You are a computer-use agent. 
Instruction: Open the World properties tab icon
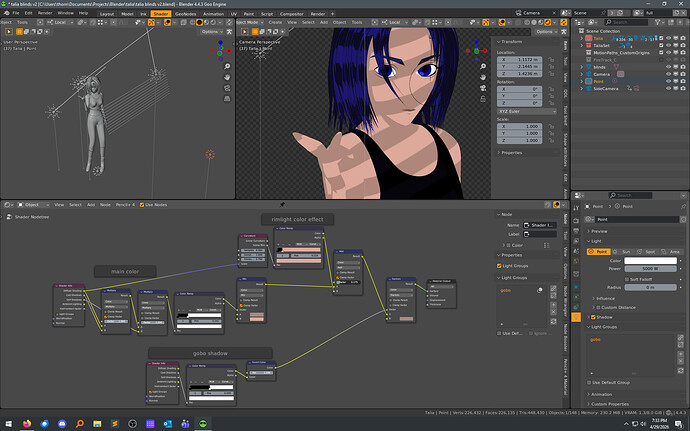tap(576, 262)
